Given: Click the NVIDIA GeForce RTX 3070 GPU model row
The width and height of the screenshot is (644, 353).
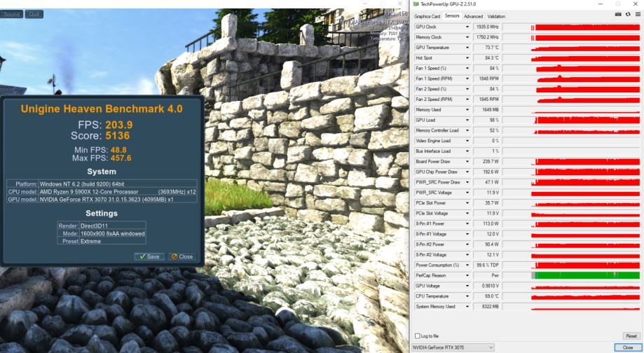Looking at the screenshot, I should click(x=102, y=200).
